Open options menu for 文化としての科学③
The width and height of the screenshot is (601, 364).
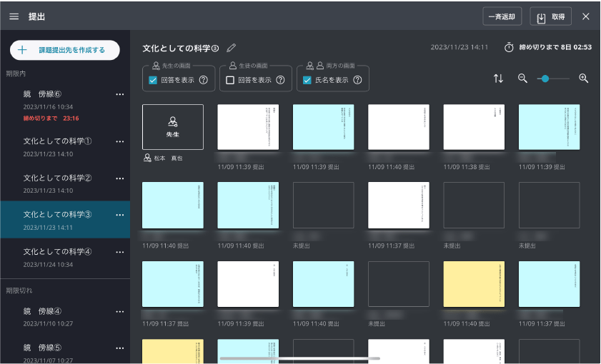click(x=120, y=215)
